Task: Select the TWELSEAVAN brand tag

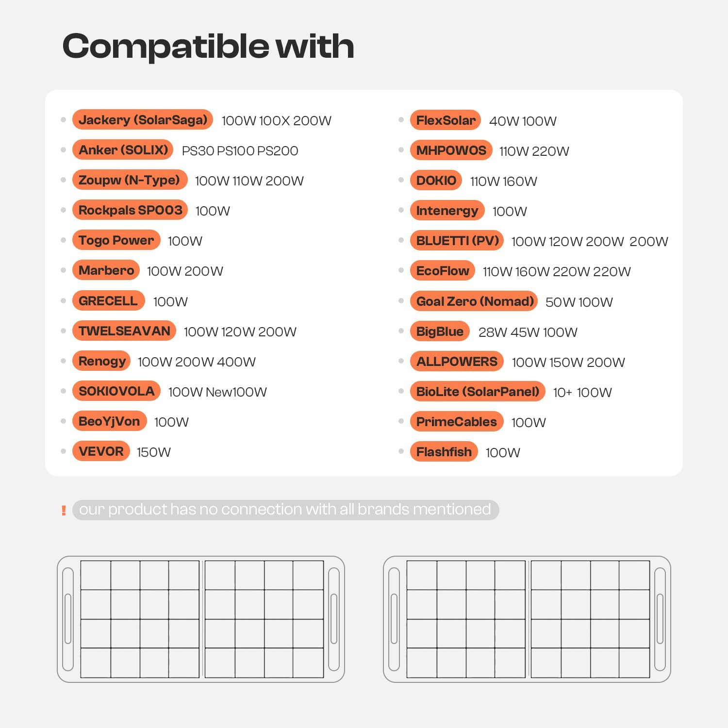Action: (x=124, y=331)
